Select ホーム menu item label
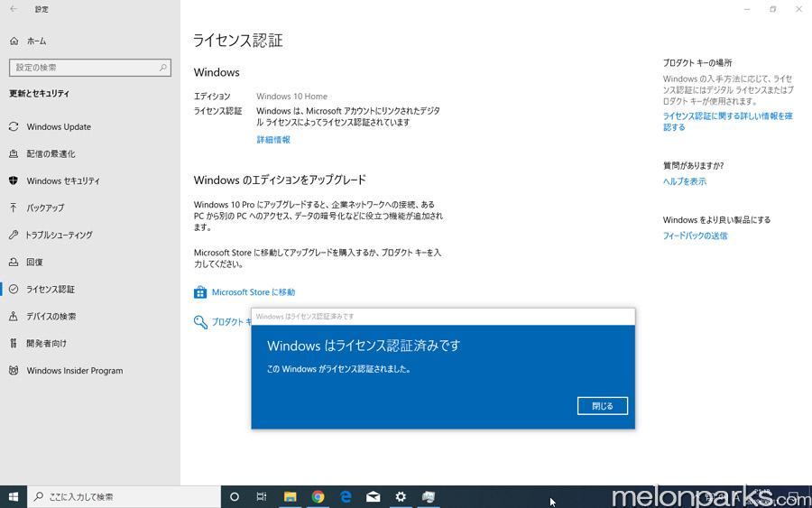The image size is (812, 508). tap(36, 41)
